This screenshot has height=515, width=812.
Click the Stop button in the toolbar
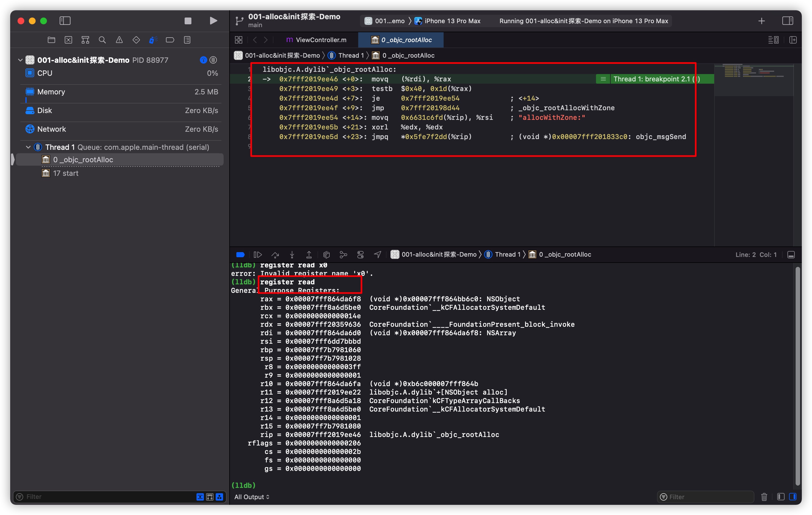[x=188, y=21]
